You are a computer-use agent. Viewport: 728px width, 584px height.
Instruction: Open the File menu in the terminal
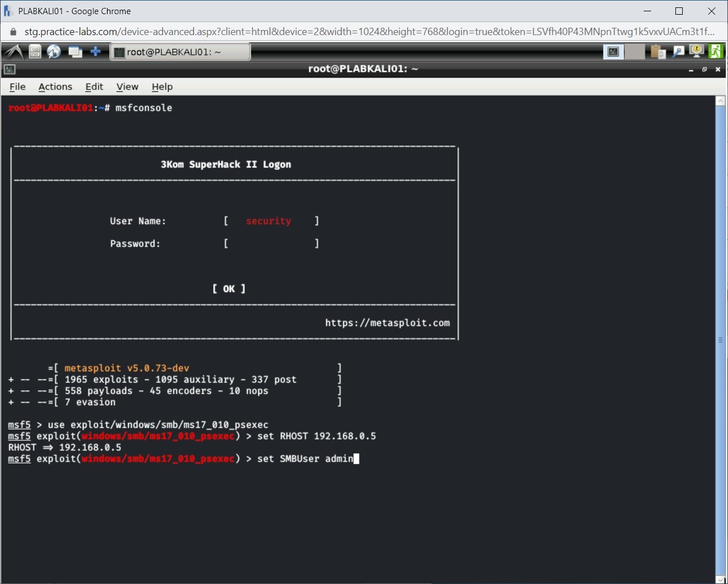click(x=17, y=87)
